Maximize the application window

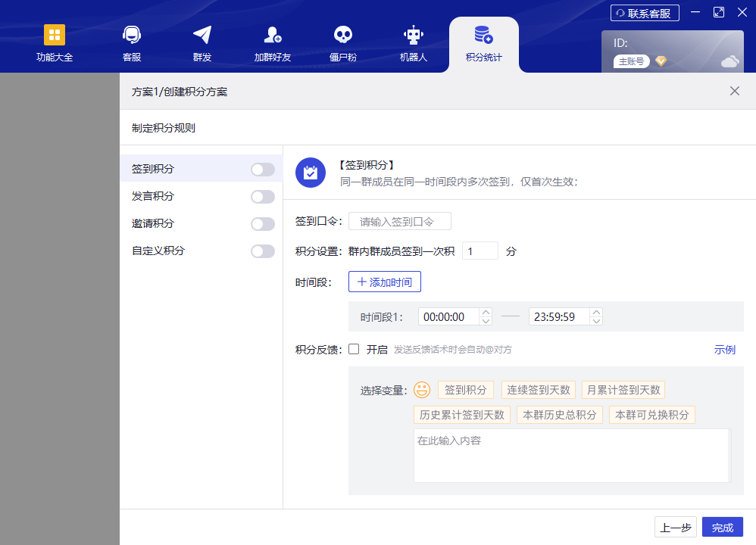[719, 12]
